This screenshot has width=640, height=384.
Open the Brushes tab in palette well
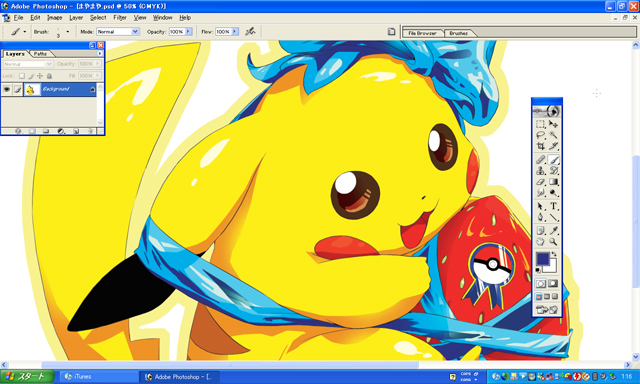458,33
